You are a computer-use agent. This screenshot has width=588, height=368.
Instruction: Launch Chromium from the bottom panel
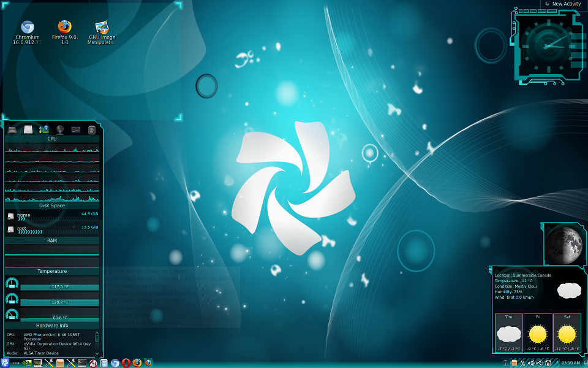(115, 363)
